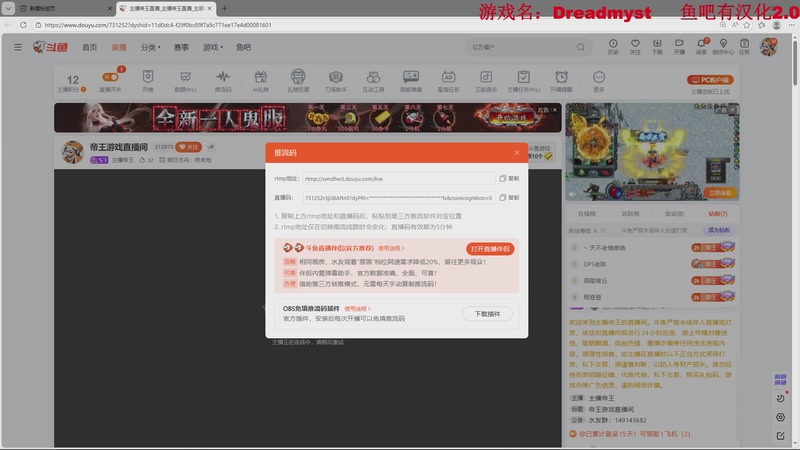Open 主播任务中心 icon
This screenshot has width=800, height=450.
523,81
